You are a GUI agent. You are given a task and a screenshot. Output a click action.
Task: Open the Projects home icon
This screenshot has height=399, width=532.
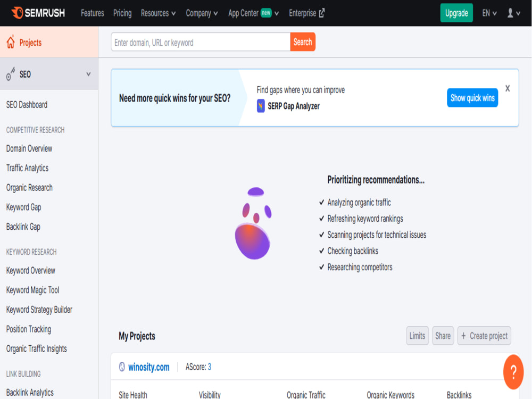pos(11,42)
